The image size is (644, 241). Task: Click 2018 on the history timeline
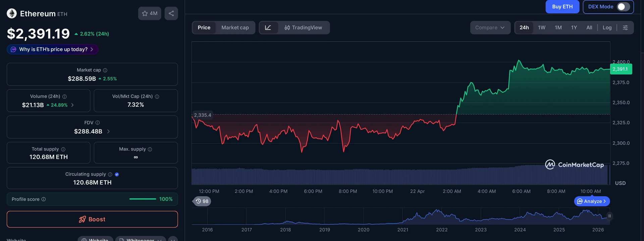[285, 230]
